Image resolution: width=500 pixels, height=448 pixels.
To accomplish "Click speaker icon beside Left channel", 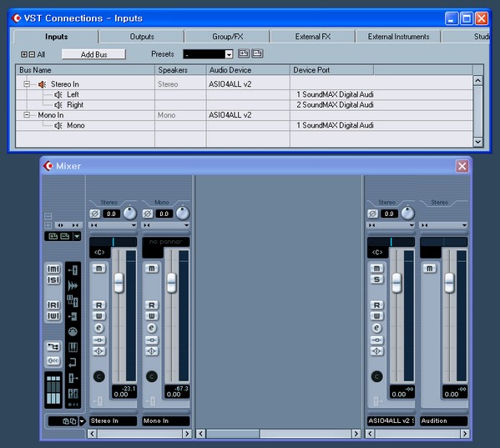I will (58, 94).
